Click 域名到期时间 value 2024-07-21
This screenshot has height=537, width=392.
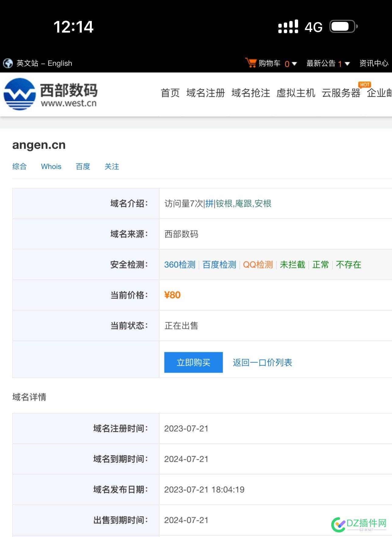pos(186,459)
